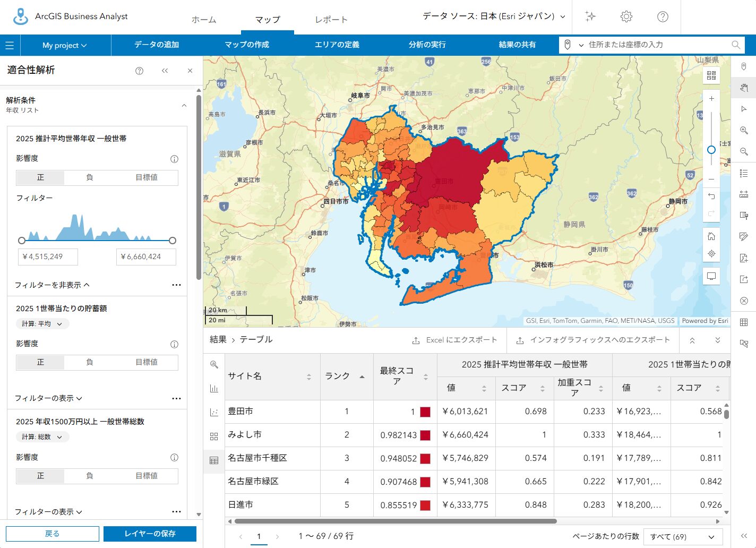Click the map zoom in plus button
756x548 pixels.
[711, 99]
